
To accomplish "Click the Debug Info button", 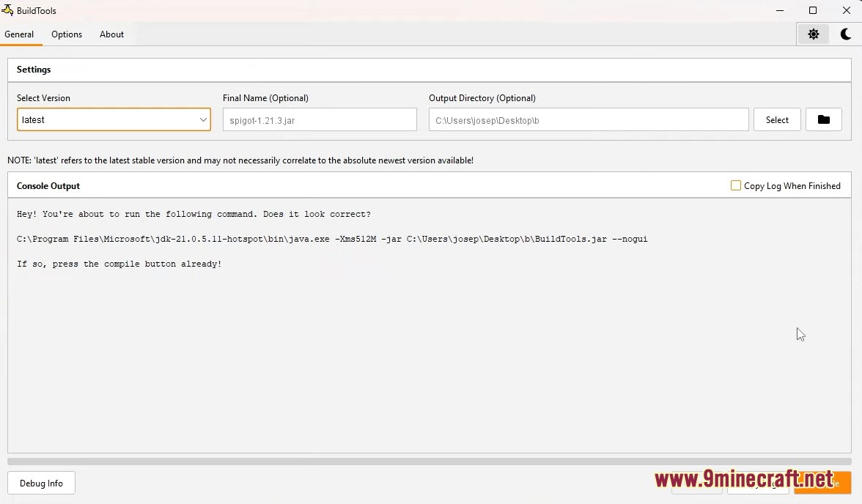I will coord(41,483).
